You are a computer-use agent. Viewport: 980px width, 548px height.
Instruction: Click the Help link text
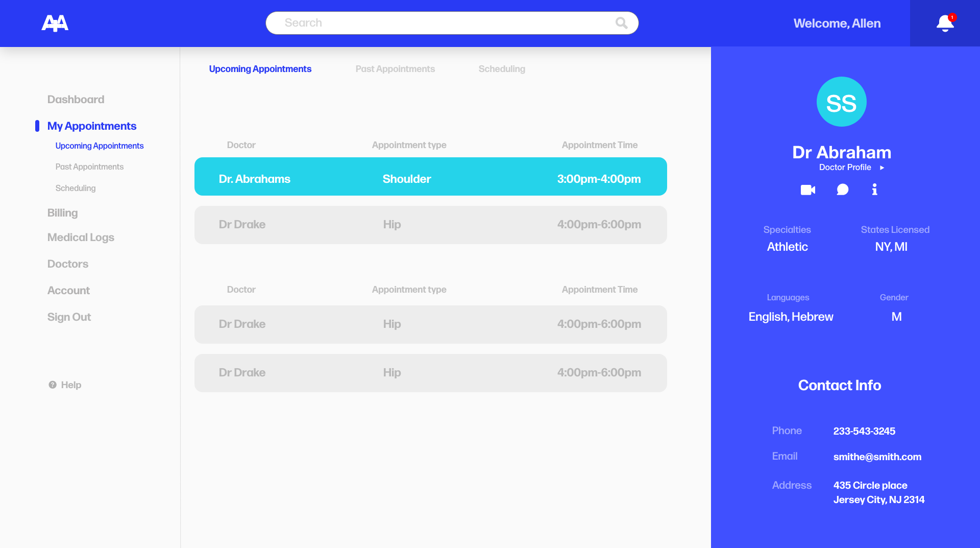pos(71,385)
